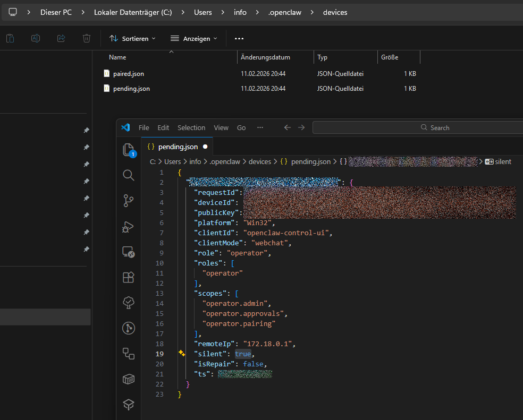Click the VS Code Search command box
Image resolution: width=523 pixels, height=420 pixels.
tap(417, 127)
